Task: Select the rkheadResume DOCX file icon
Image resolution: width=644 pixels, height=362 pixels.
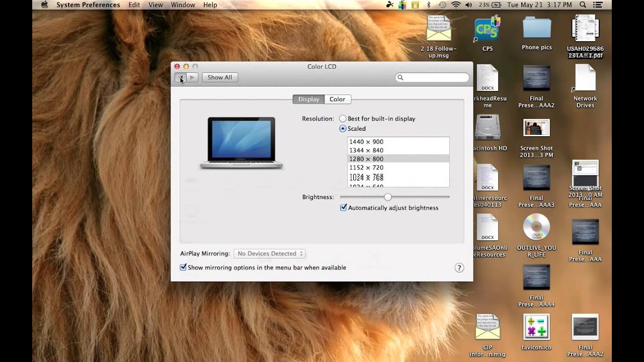Action: tap(487, 78)
